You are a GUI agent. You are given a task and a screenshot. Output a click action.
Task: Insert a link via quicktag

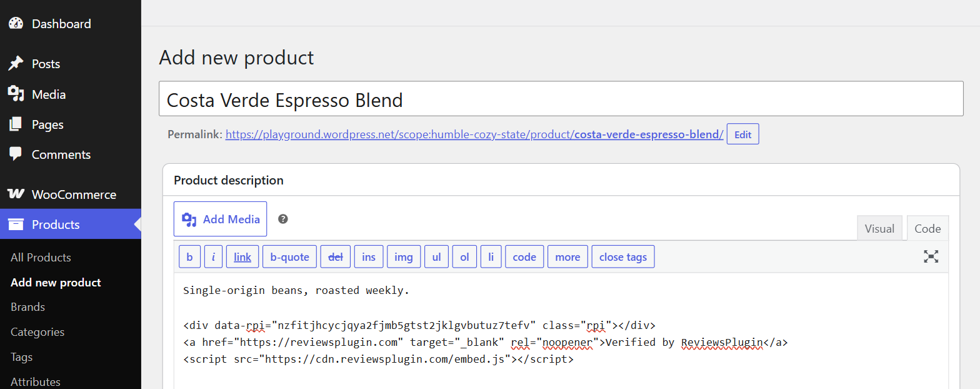(x=242, y=256)
